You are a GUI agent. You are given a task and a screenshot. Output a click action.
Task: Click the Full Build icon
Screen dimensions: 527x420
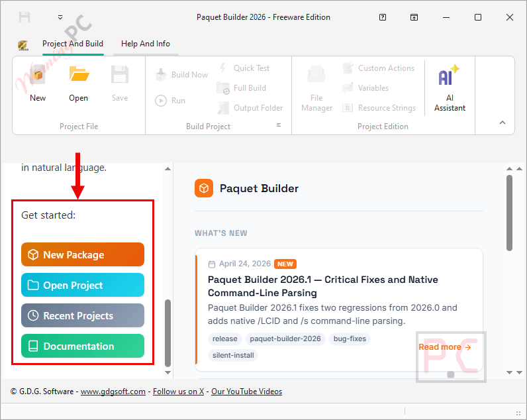pos(223,87)
